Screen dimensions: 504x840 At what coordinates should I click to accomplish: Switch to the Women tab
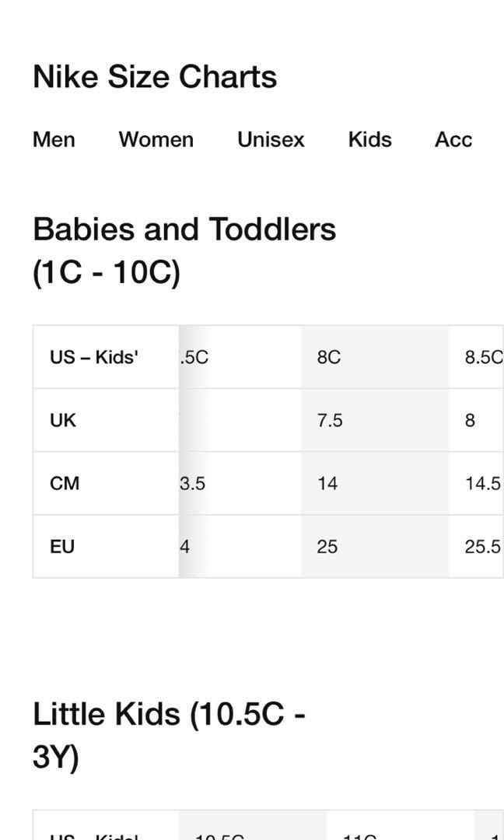click(x=156, y=139)
